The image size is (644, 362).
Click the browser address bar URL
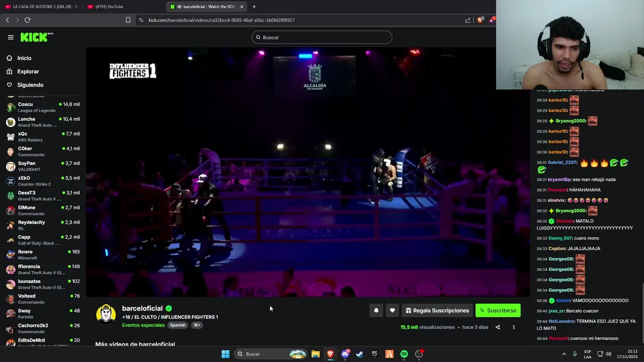pyautogui.click(x=221, y=20)
